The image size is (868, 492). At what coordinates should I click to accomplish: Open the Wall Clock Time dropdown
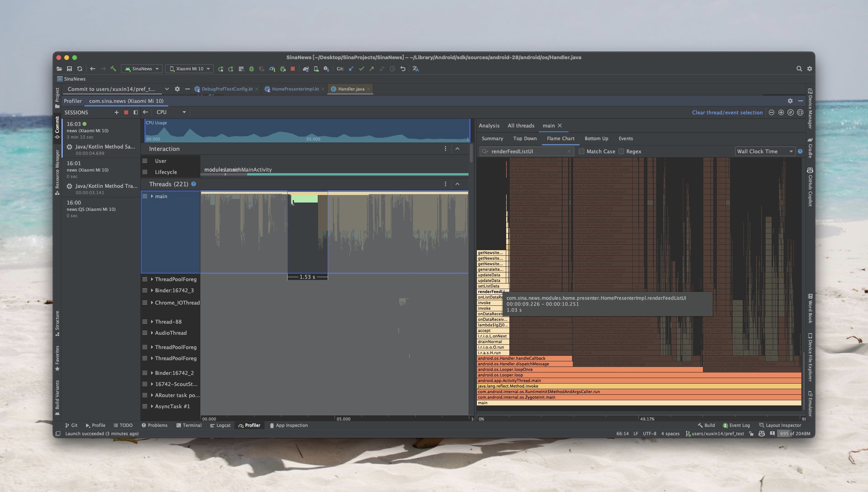click(x=764, y=151)
